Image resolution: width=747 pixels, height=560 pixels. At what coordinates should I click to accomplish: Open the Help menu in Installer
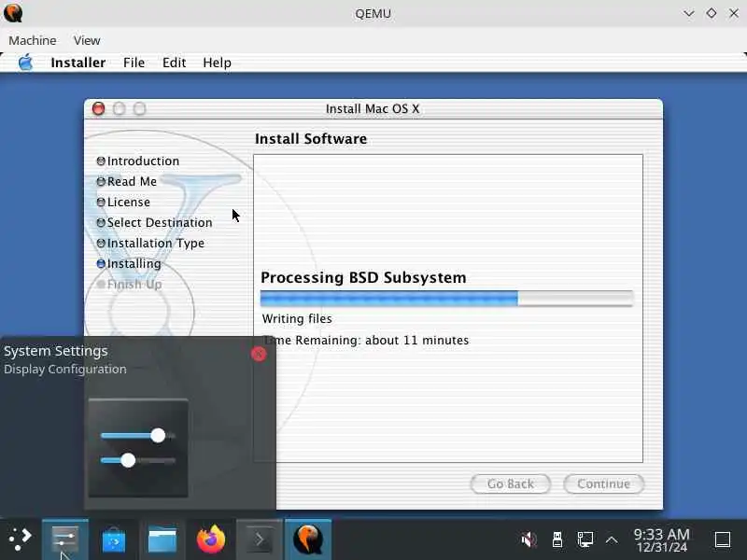click(x=218, y=63)
